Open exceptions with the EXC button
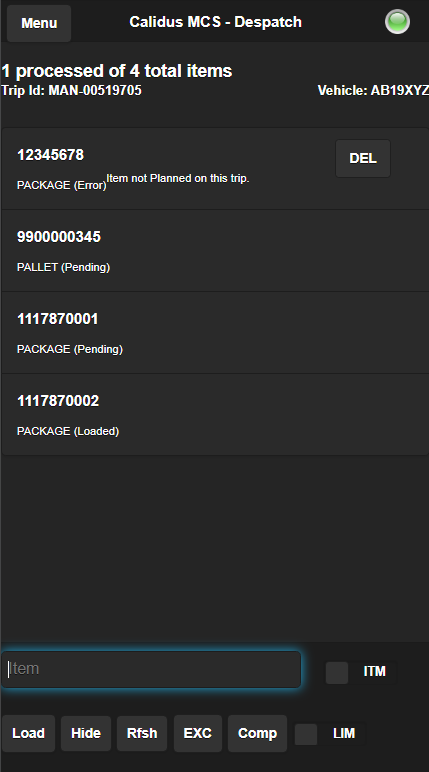The width and height of the screenshot is (429, 772). coord(198,733)
